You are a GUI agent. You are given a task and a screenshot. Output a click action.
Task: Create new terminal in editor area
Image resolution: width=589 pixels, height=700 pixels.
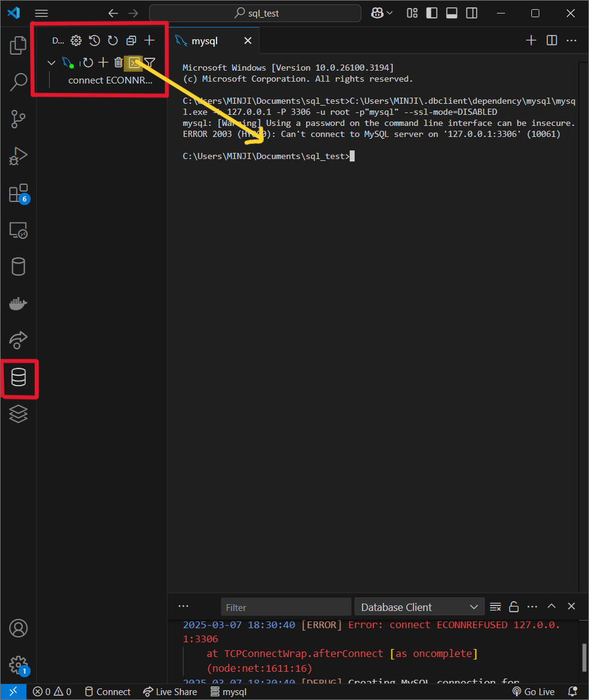tap(531, 41)
